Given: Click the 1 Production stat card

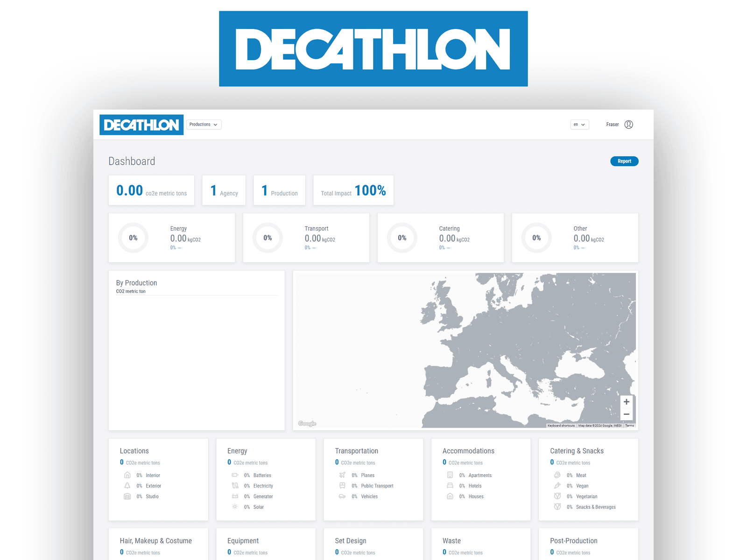Looking at the screenshot, I should (279, 190).
